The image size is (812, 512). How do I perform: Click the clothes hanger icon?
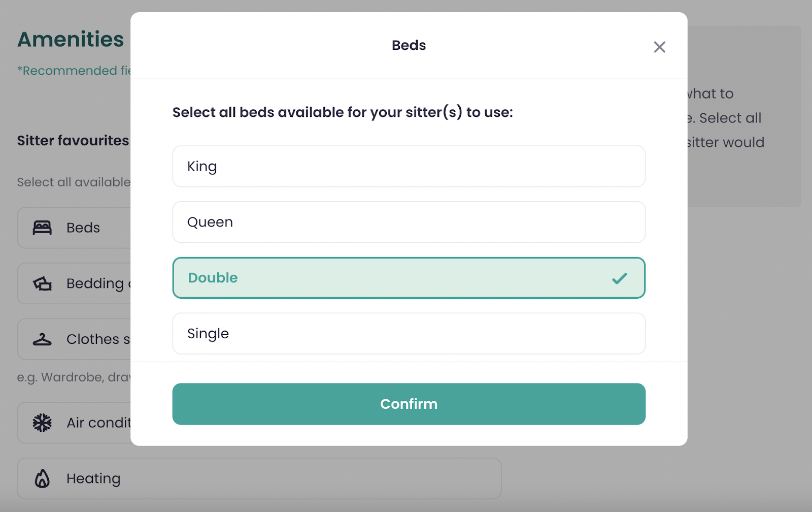[x=42, y=339]
